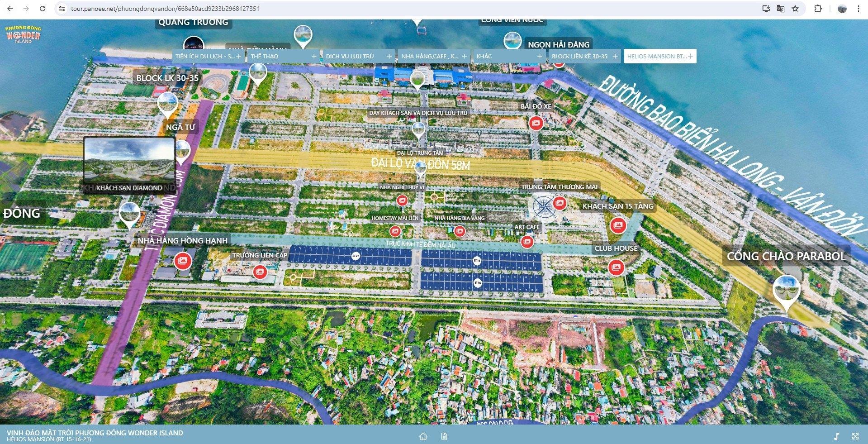Bookmark this page with the star icon
Image resolution: width=868 pixels, height=444 pixels.
(x=795, y=9)
